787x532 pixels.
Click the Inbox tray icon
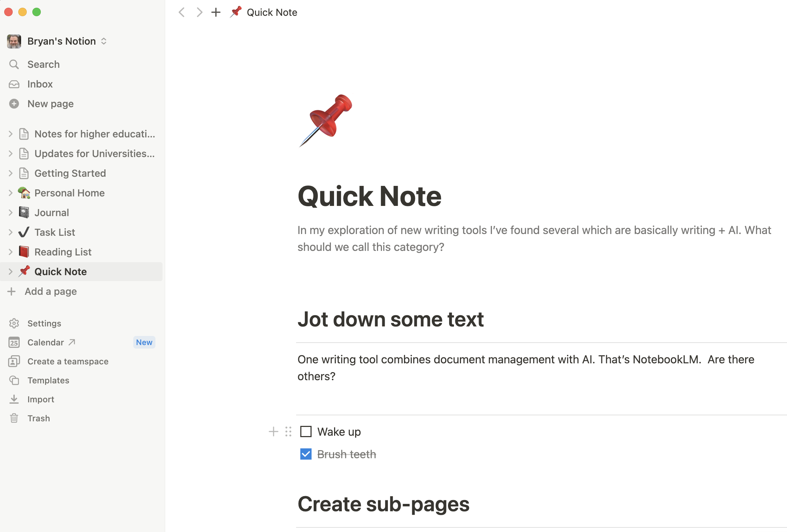pyautogui.click(x=14, y=84)
